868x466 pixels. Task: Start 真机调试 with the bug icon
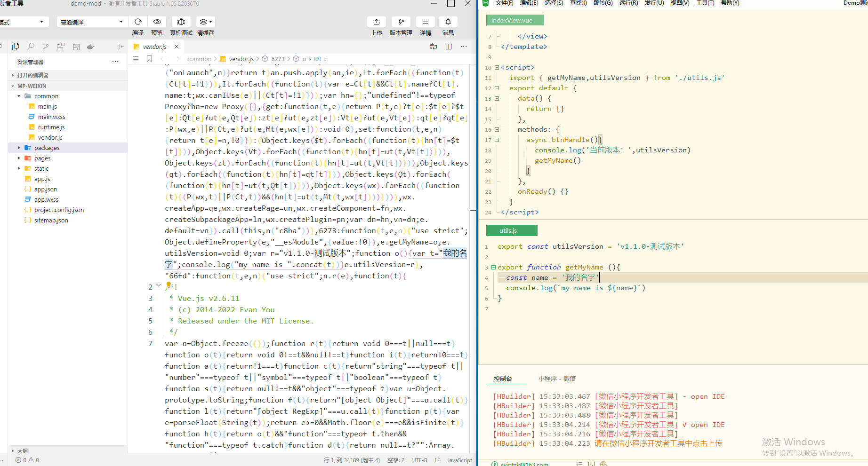(181, 22)
